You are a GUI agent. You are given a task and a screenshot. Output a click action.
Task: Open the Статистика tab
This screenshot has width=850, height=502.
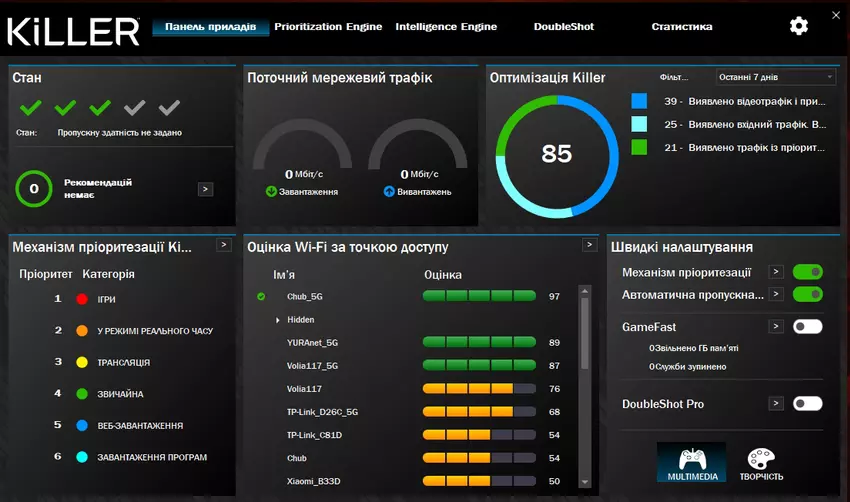(x=681, y=27)
